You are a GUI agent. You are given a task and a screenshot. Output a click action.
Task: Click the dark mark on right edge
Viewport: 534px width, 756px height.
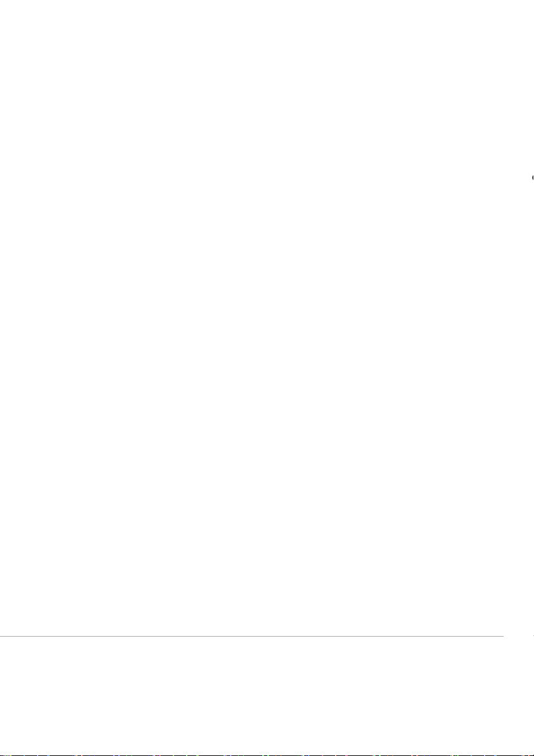click(531, 178)
